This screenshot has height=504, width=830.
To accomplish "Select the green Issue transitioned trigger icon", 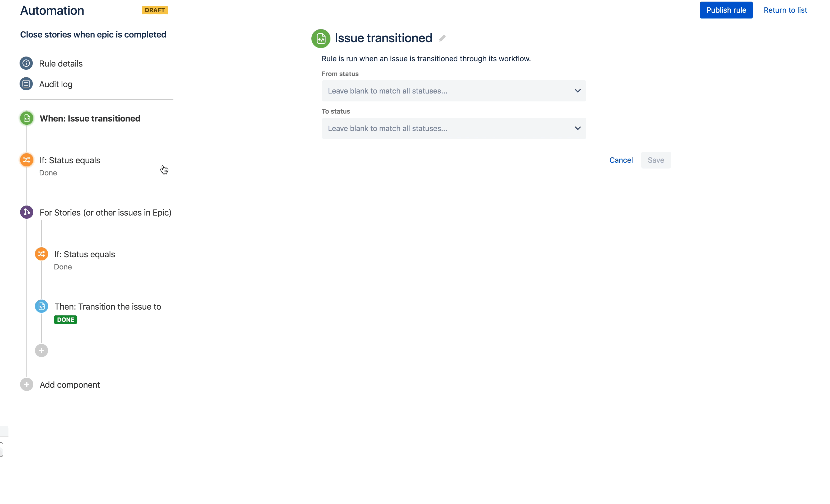I will 27,118.
